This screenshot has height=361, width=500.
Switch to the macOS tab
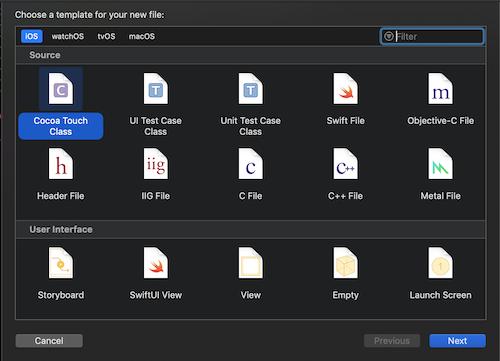[142, 36]
